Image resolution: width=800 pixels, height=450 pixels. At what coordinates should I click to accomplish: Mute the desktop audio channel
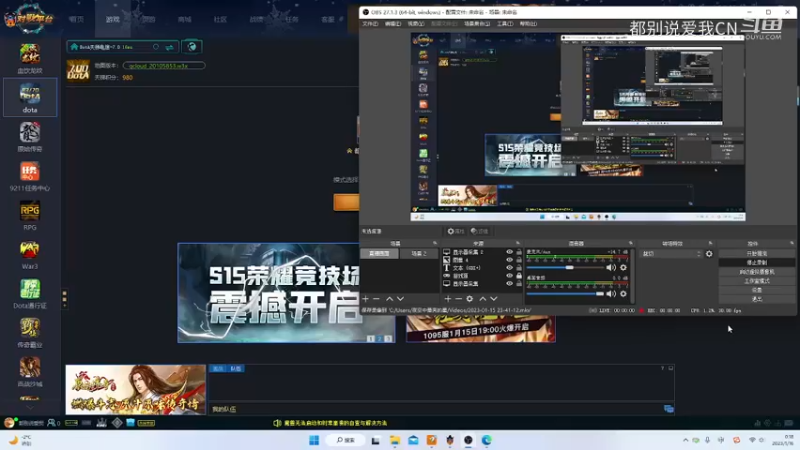pos(611,293)
